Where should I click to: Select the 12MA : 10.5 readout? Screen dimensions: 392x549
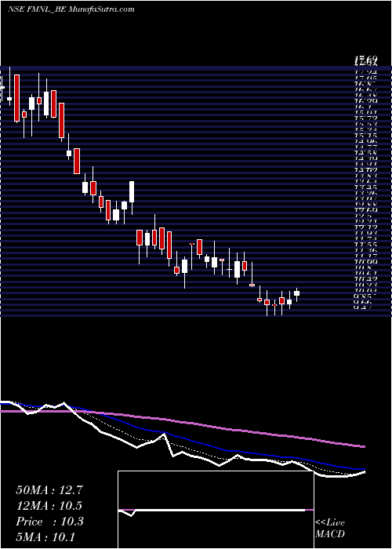(49, 506)
